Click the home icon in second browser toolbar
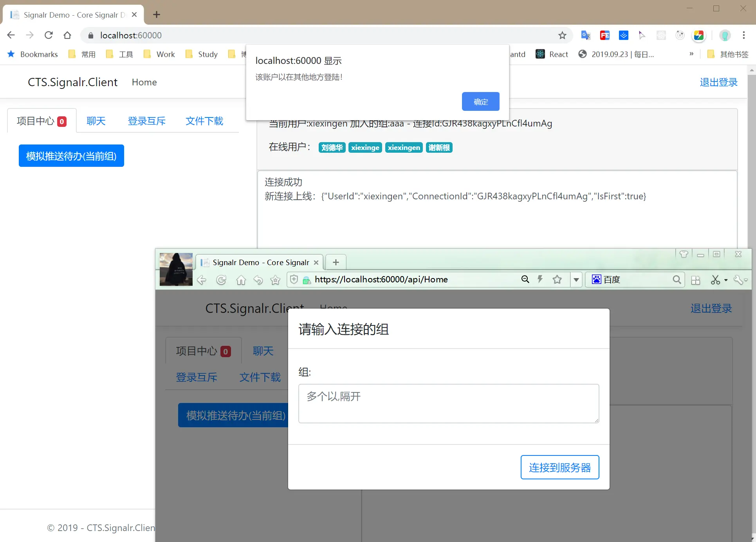 point(241,280)
